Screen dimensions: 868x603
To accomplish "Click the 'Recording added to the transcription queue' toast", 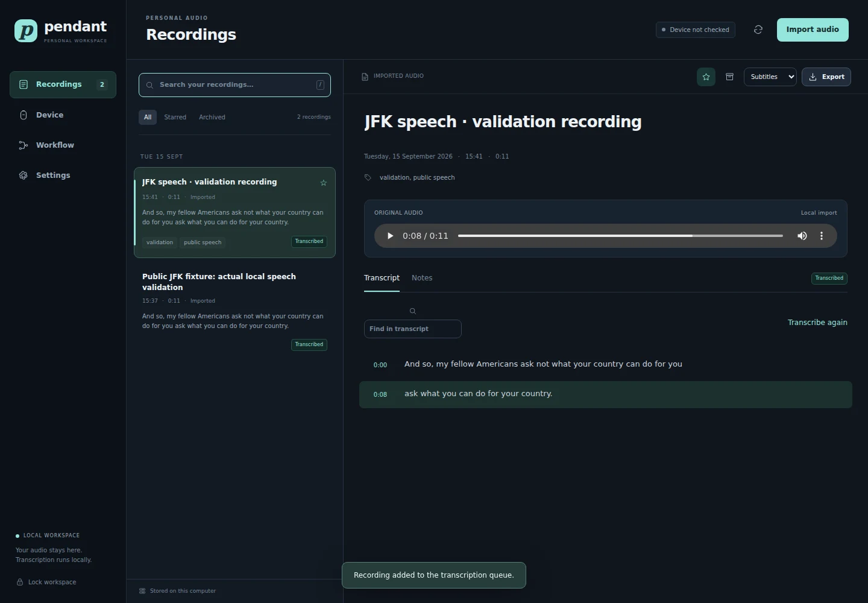I will coord(434,575).
